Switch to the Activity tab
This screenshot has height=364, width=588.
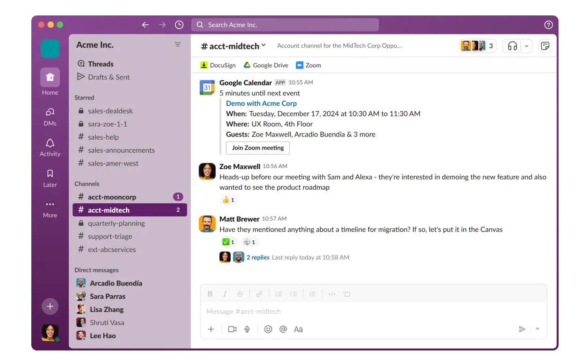click(50, 147)
